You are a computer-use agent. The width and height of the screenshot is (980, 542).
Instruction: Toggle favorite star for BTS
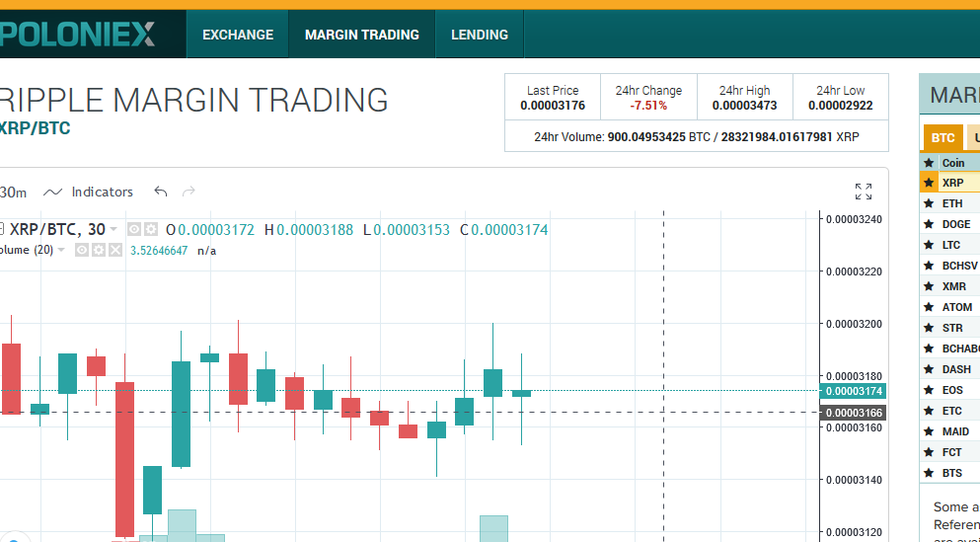coord(929,473)
